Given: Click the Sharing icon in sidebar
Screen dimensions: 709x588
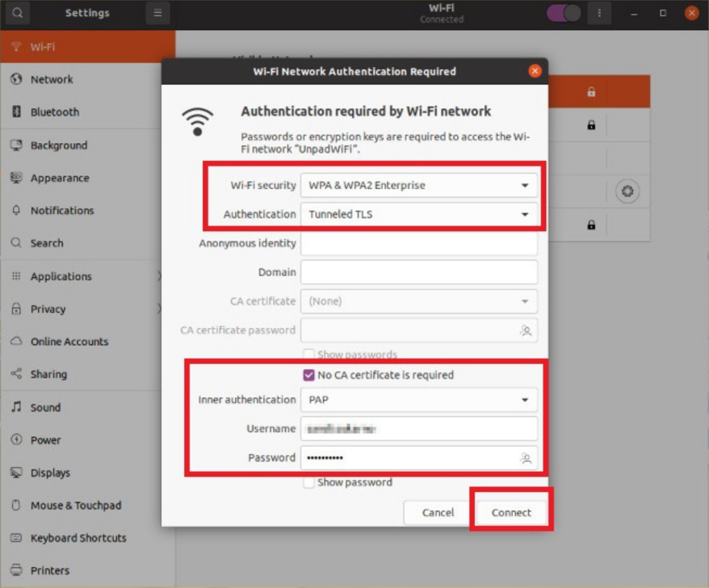Looking at the screenshot, I should 16,374.
